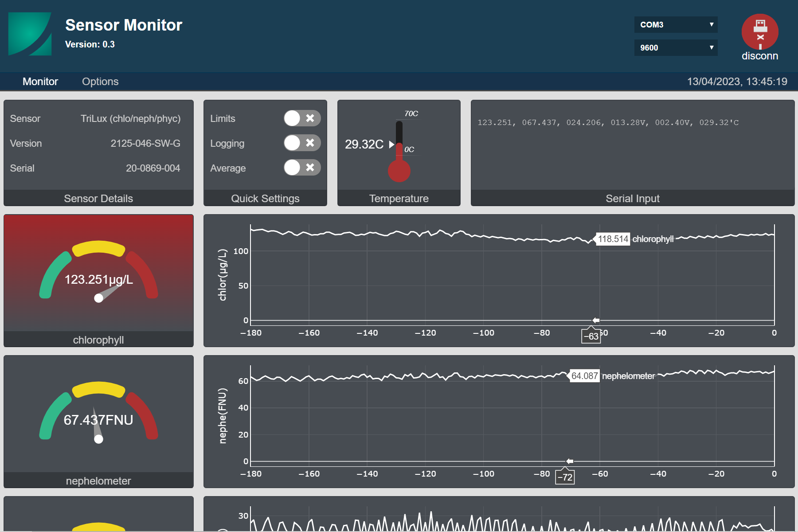The image size is (798, 532).
Task: Click the 118.514 chlorophyll hover label
Action: (x=613, y=239)
